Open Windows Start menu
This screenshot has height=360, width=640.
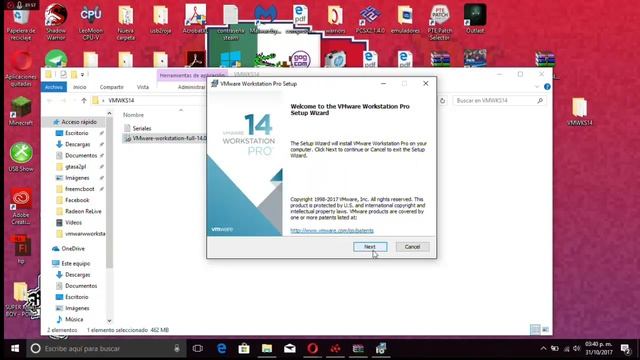[15, 349]
